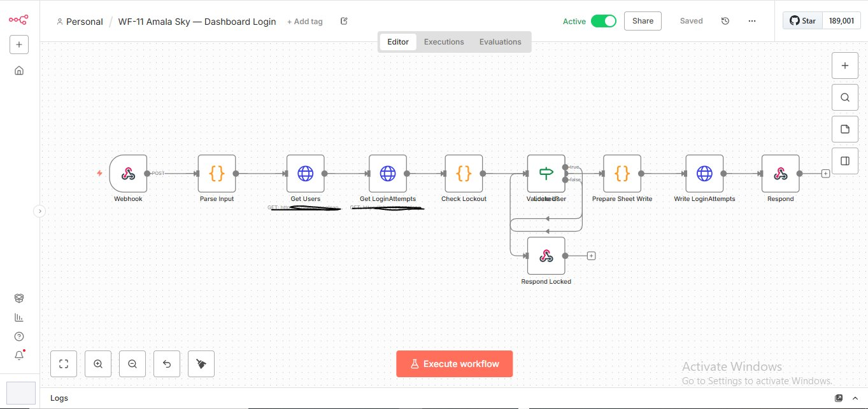868x409 pixels.
Task: Select the Respond Locked node
Action: coord(546,256)
